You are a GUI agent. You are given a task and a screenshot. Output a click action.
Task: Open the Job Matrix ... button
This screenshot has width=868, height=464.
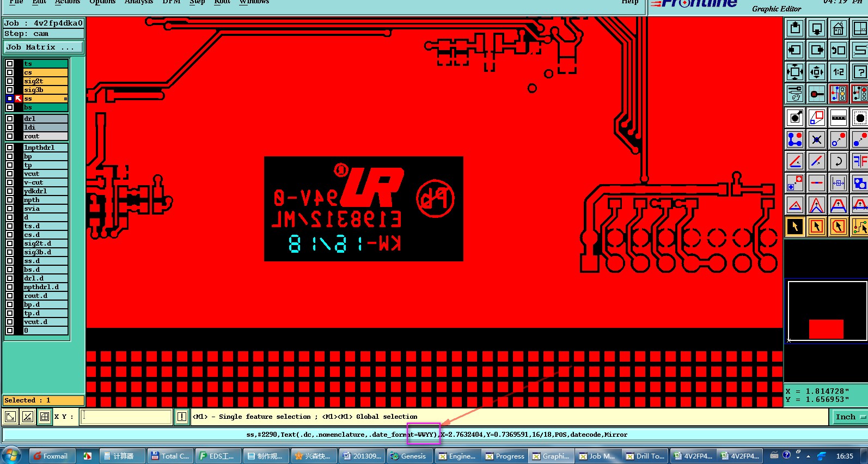44,47
